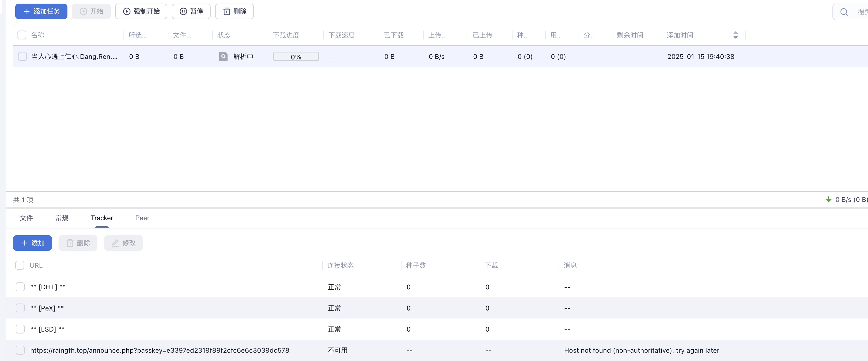Check the ** [DHT] ** row checkbox
The width and height of the screenshot is (868, 361).
pos(20,287)
